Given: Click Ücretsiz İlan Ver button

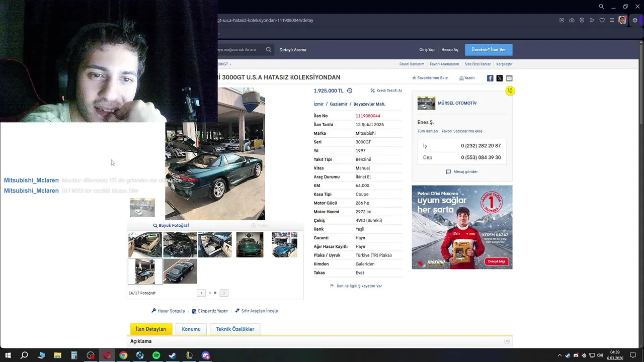Looking at the screenshot, I should (x=489, y=50).
